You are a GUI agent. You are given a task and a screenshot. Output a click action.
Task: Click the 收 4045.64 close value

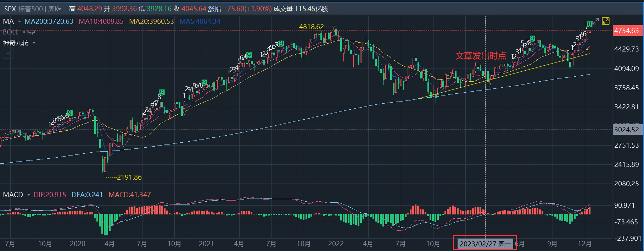tap(190, 9)
